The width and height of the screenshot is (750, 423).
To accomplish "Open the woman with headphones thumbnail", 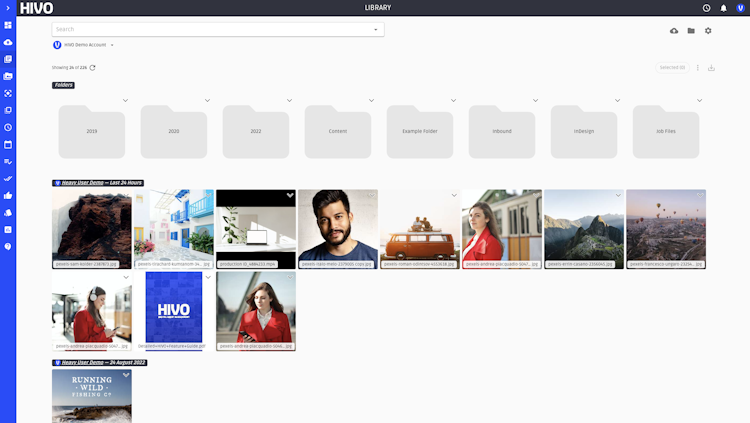I will coord(92,312).
